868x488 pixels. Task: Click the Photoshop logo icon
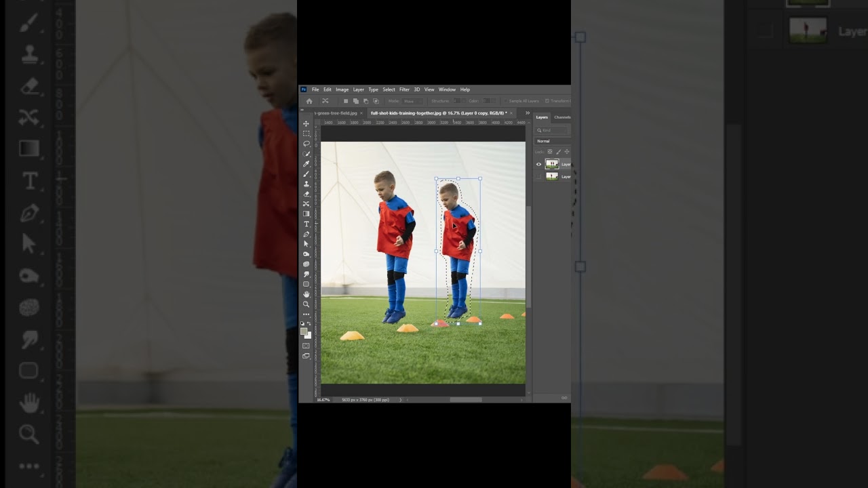(304, 89)
